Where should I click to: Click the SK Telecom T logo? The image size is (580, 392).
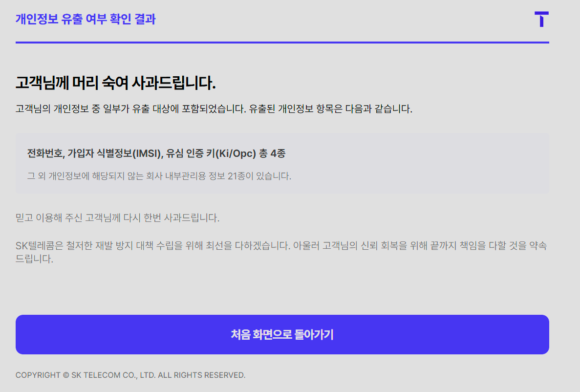coord(541,19)
